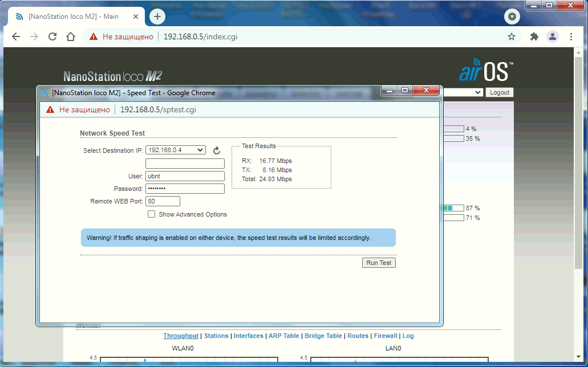Viewport: 588px width, 367px height.
Task: Click the Total 24.93 Mbps result
Action: 267,179
